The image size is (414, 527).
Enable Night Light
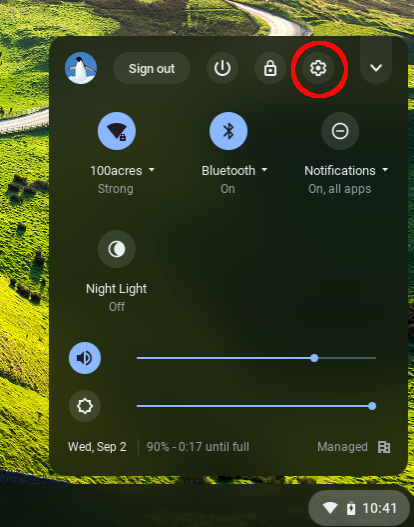[117, 249]
